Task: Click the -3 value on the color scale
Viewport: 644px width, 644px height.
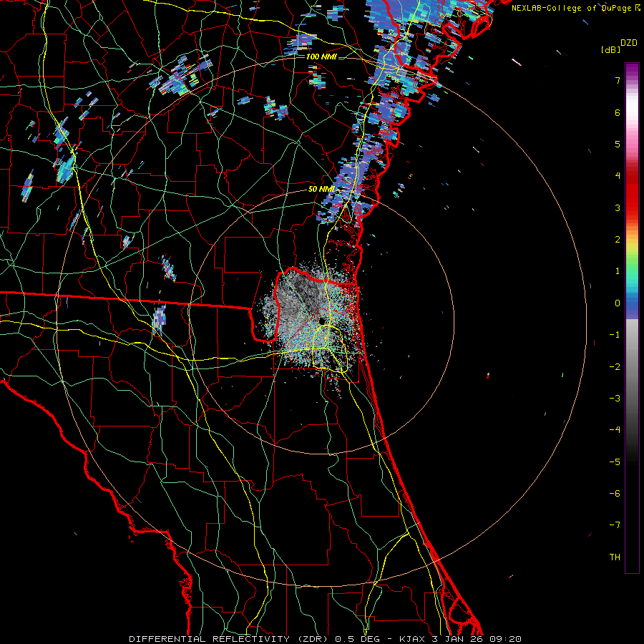Action: pos(615,399)
